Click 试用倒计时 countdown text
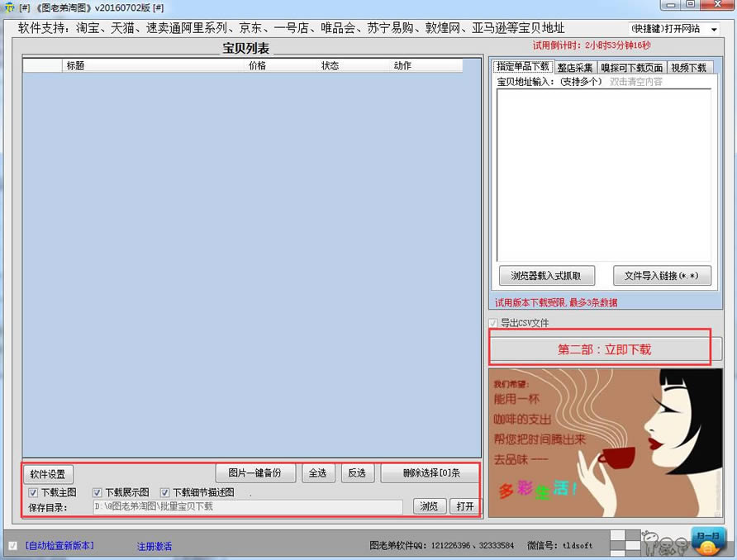The image size is (737, 560). pos(592,45)
